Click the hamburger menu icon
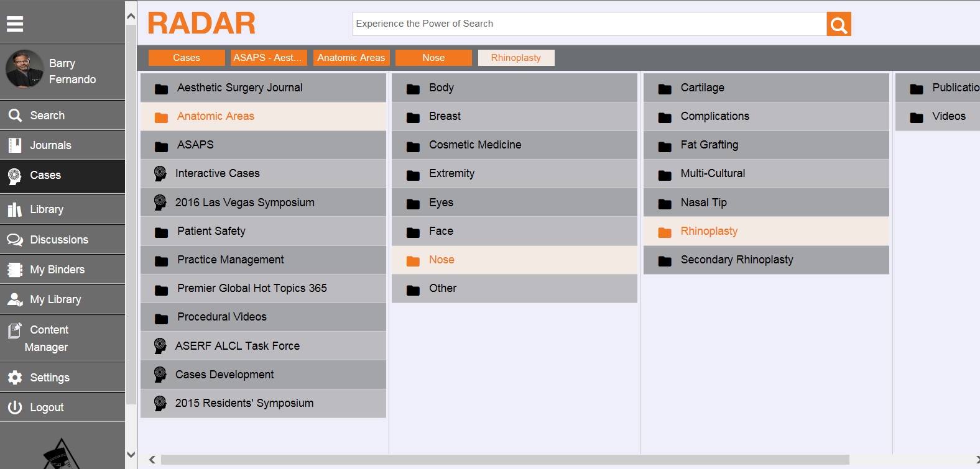The height and width of the screenshot is (469, 980). (15, 24)
